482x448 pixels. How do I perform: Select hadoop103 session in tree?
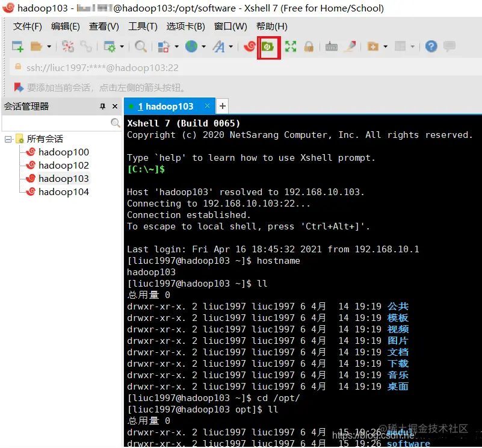(x=64, y=178)
